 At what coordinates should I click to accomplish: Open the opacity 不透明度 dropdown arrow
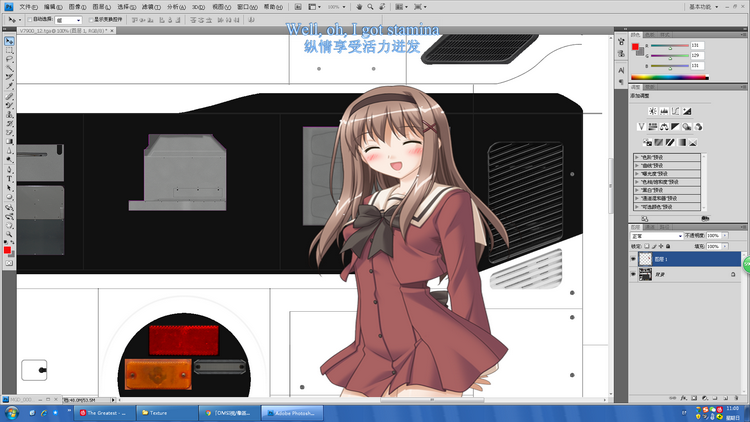pos(725,235)
